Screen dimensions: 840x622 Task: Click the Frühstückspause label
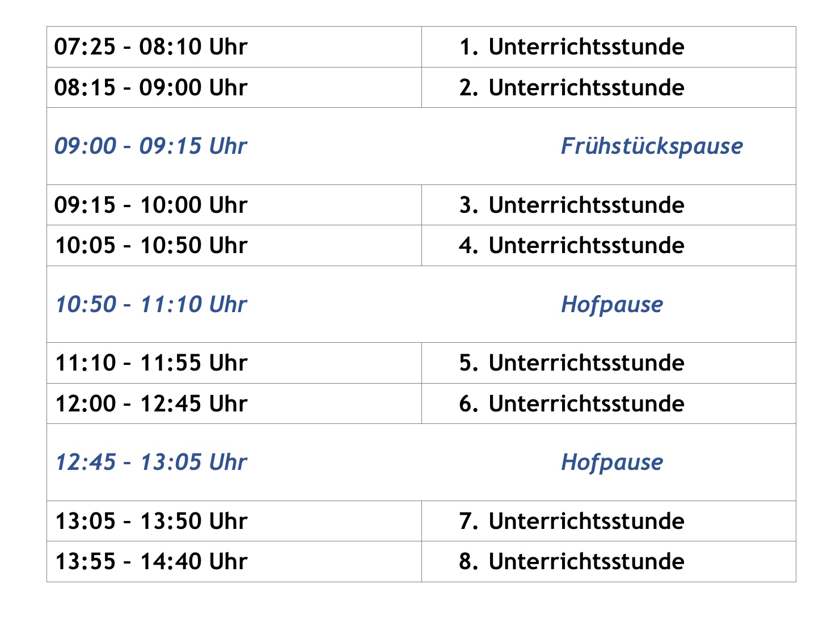coord(652,146)
